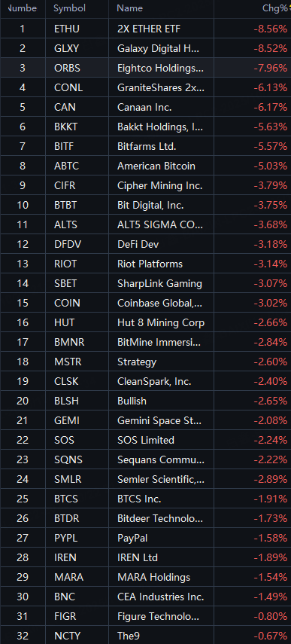The width and height of the screenshot is (291, 644).
Task: Open the GLXY symbol
Action: click(66, 48)
